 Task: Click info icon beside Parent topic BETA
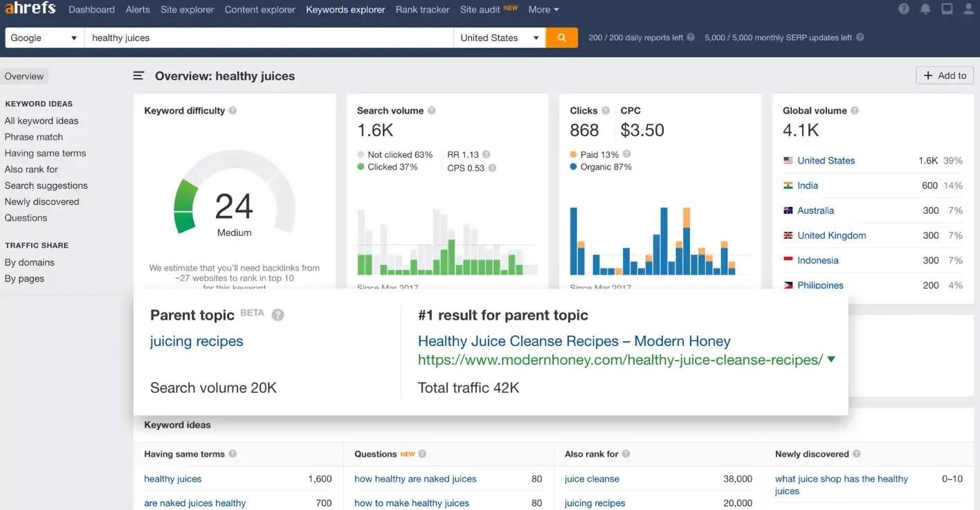coord(278,316)
